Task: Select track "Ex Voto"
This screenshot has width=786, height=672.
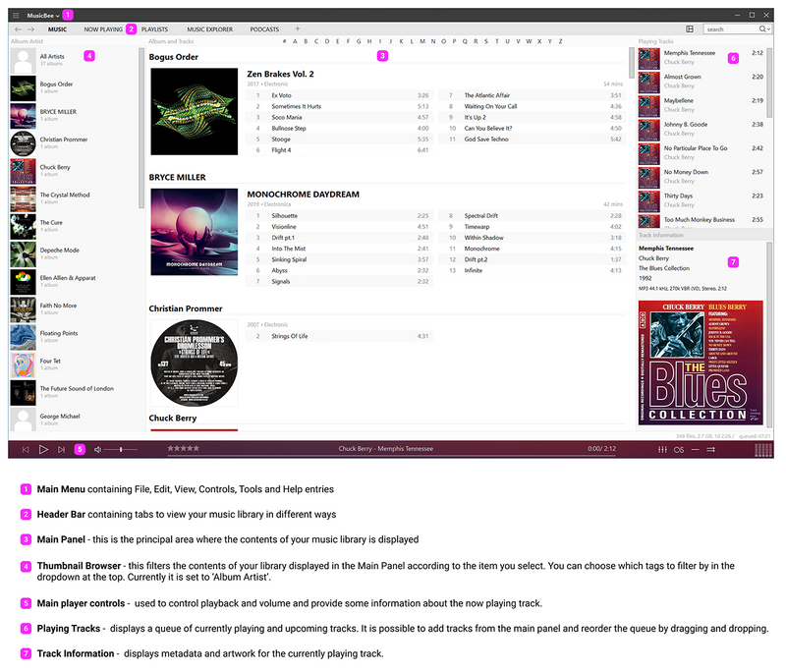Action: (x=339, y=95)
